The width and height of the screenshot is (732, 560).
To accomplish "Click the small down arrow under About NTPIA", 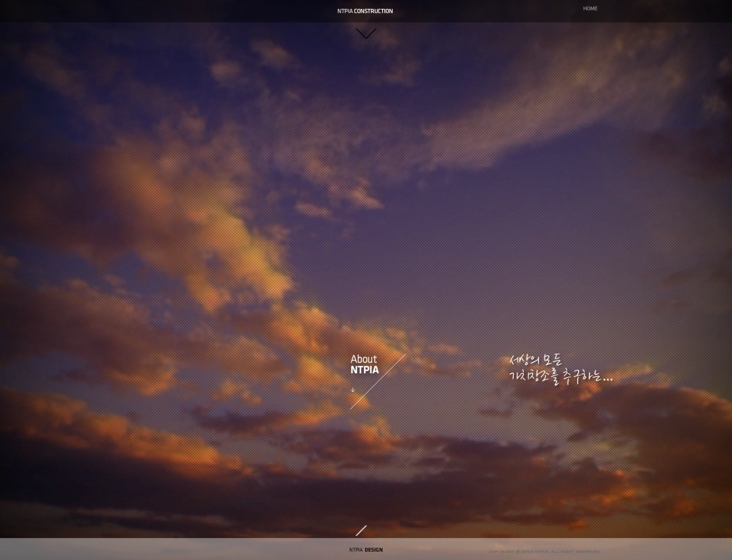I will pos(352,390).
